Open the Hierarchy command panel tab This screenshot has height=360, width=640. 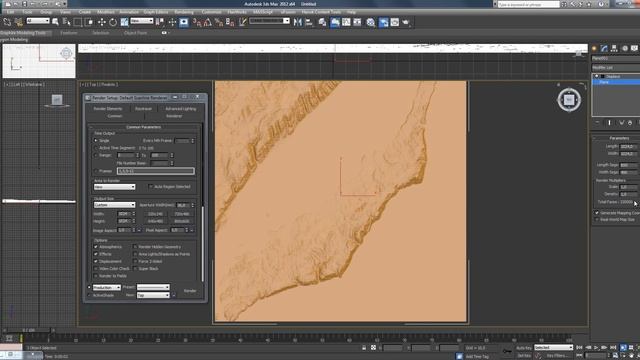coord(614,48)
